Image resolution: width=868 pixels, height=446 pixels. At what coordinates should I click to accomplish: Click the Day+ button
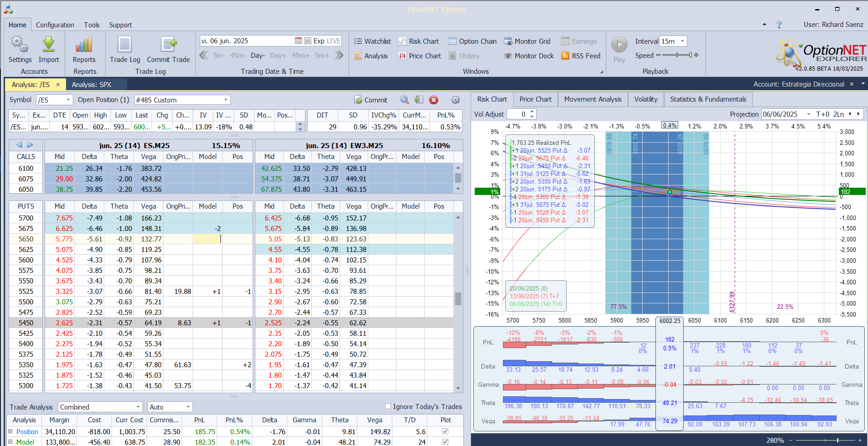[278, 56]
